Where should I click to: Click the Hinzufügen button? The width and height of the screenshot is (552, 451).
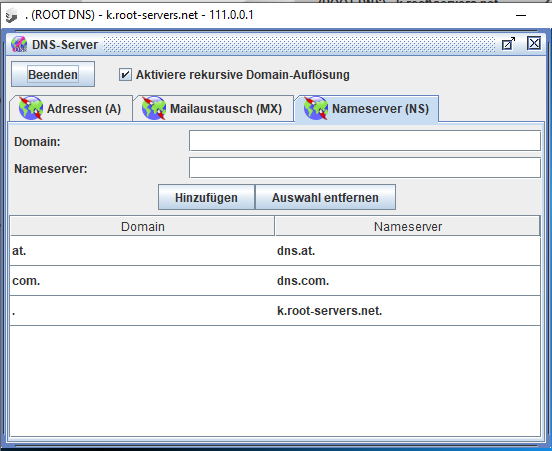pyautogui.click(x=206, y=197)
